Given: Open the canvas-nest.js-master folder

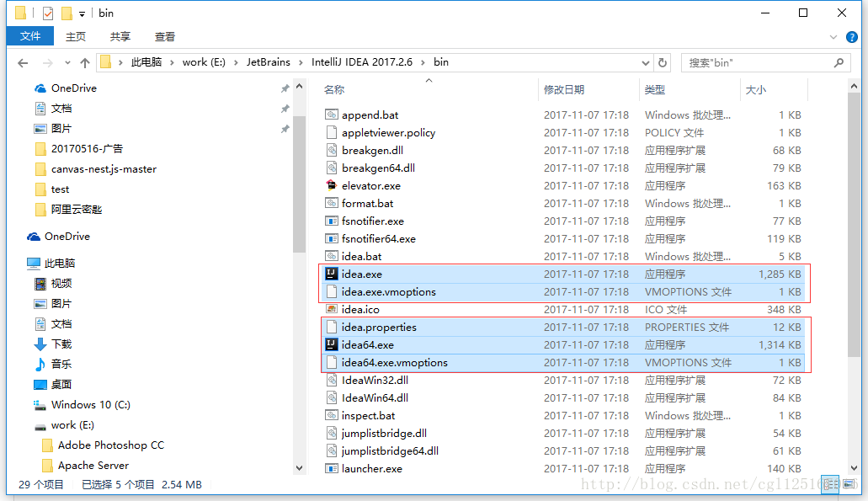Looking at the screenshot, I should [x=95, y=169].
